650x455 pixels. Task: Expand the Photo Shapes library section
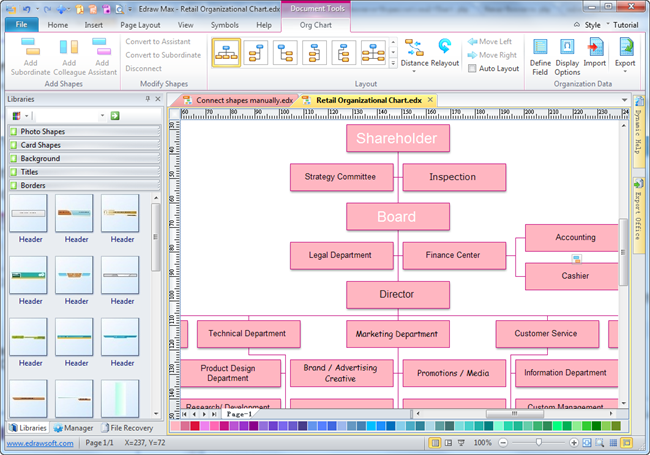tap(80, 132)
